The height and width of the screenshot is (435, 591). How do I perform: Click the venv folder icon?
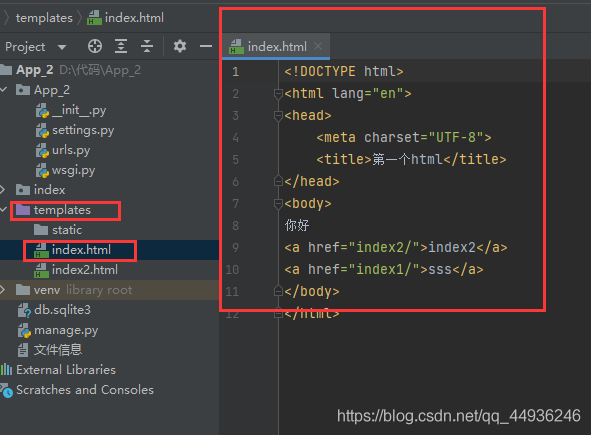click(23, 289)
